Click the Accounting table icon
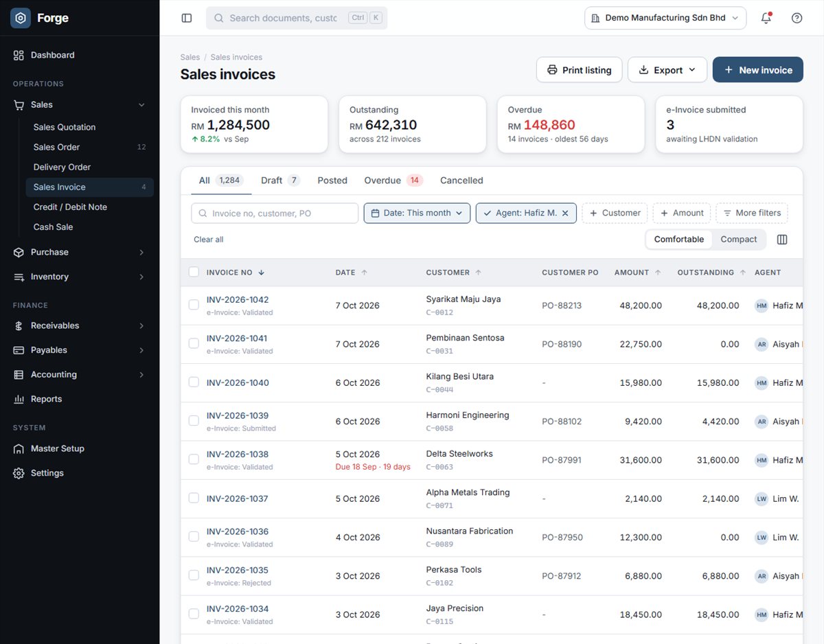Image resolution: width=824 pixels, height=644 pixels. 19,374
